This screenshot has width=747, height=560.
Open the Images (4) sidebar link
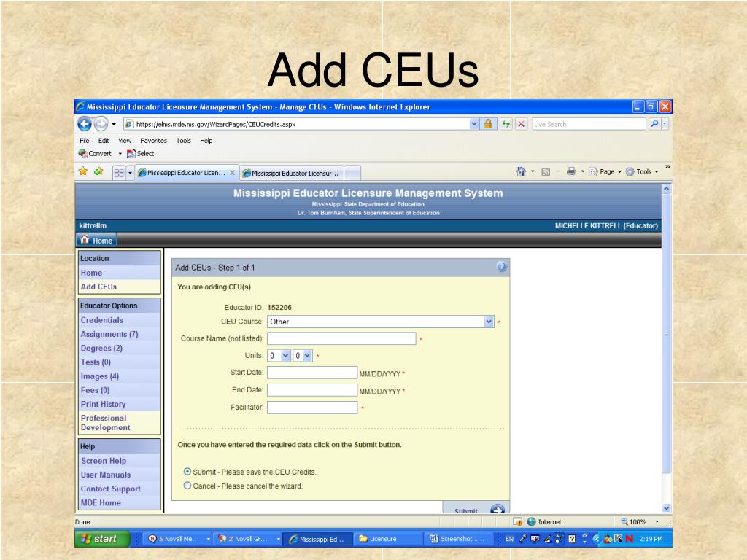point(99,376)
